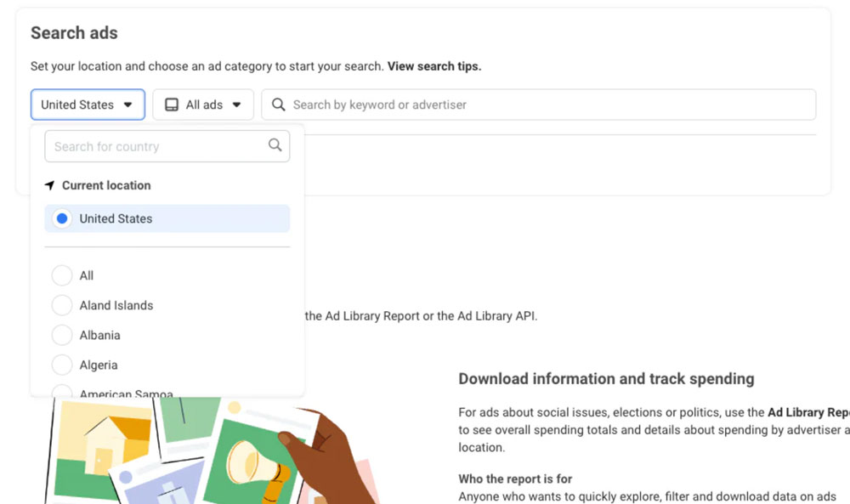850x504 pixels.
Task: Choose Aland Islands from the country list
Action: pos(116,305)
